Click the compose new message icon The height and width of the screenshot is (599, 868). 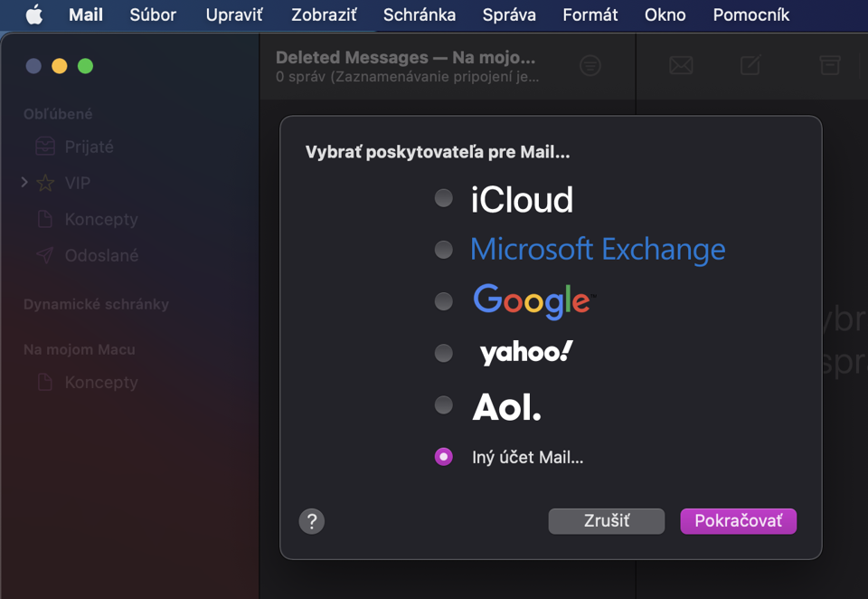[750, 65]
